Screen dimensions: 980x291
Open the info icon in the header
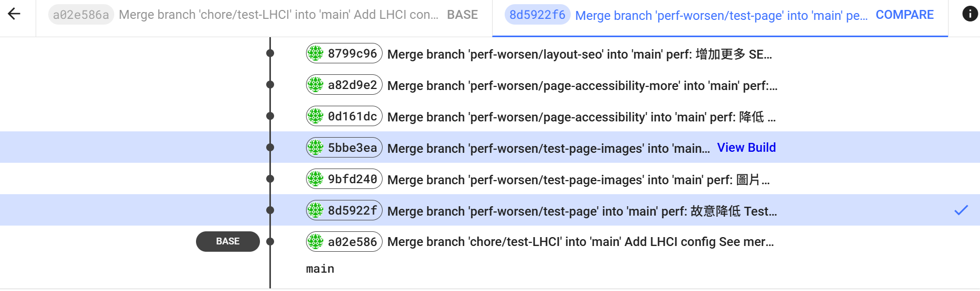point(970,14)
